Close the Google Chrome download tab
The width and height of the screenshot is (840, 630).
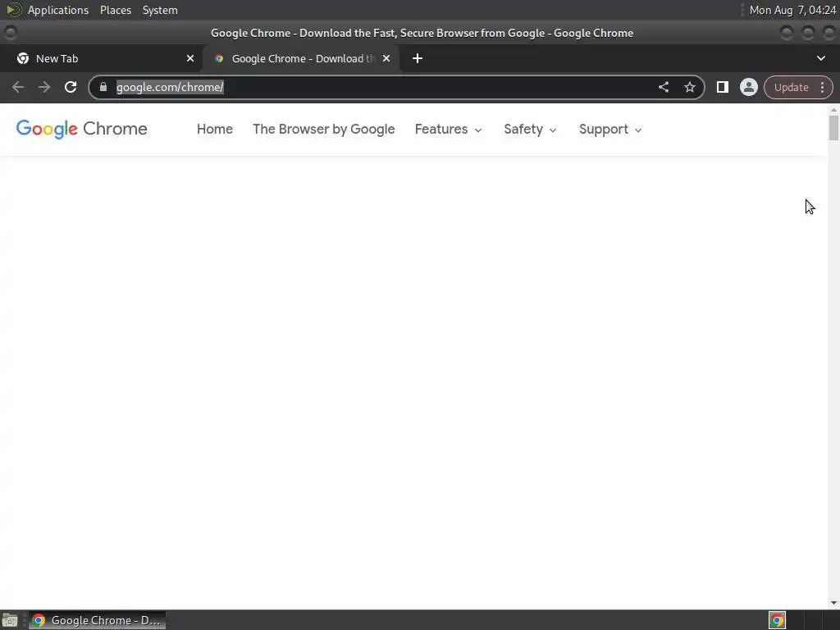386,58
